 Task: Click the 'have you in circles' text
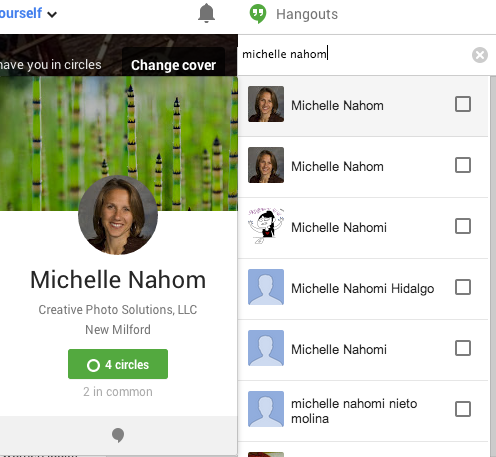(x=51, y=65)
